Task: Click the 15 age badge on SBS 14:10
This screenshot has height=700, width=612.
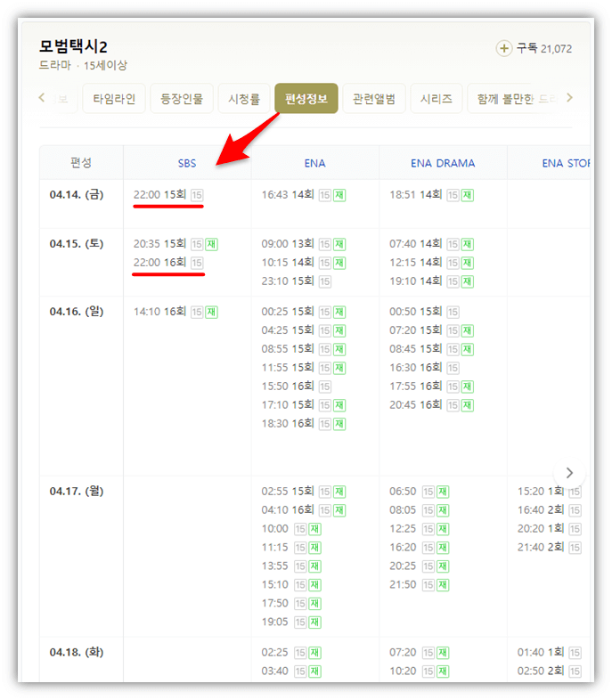Action: coord(197,312)
